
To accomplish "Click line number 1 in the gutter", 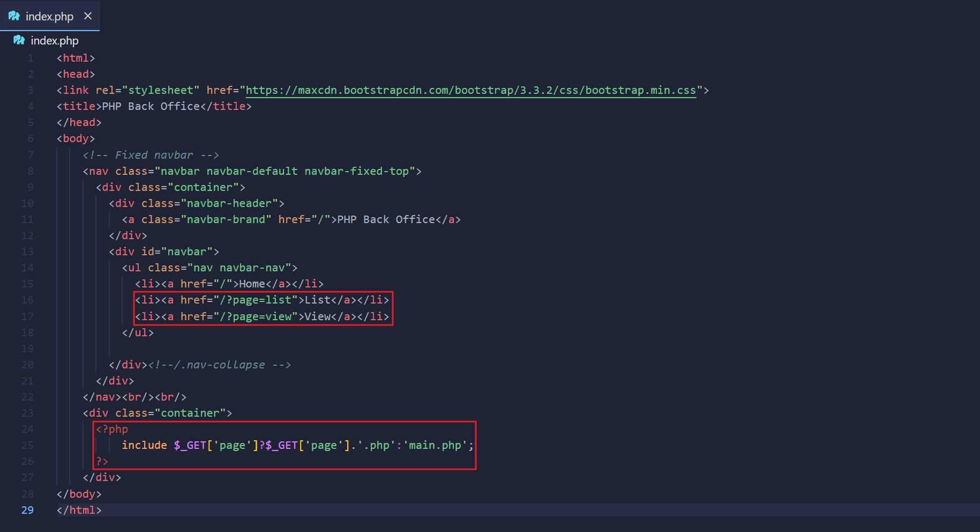I will coord(31,58).
